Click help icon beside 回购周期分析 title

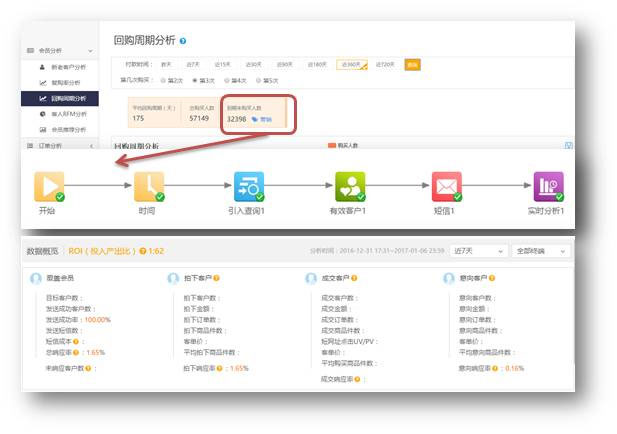pos(183,40)
